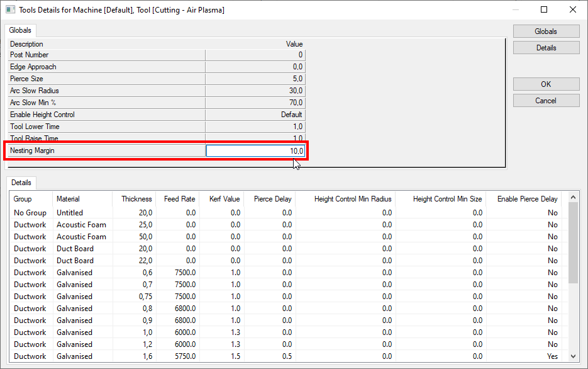Click the Globals button on the right

(x=545, y=30)
